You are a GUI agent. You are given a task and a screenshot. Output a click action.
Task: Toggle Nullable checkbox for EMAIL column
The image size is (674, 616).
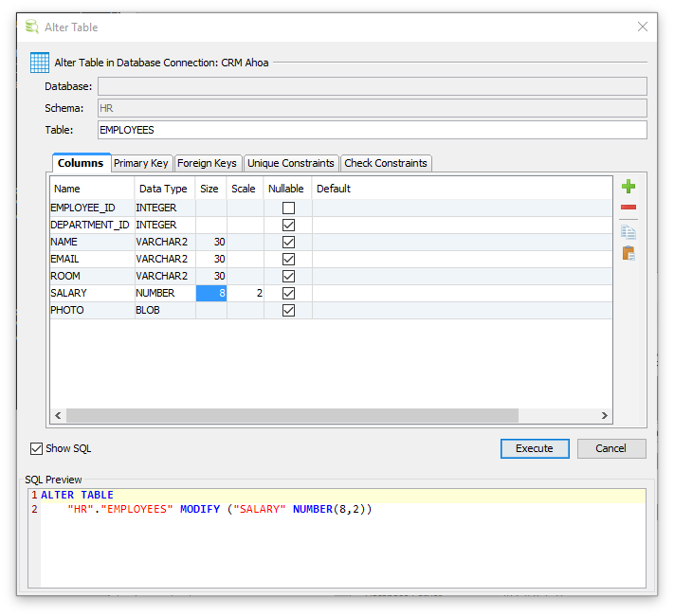click(288, 260)
